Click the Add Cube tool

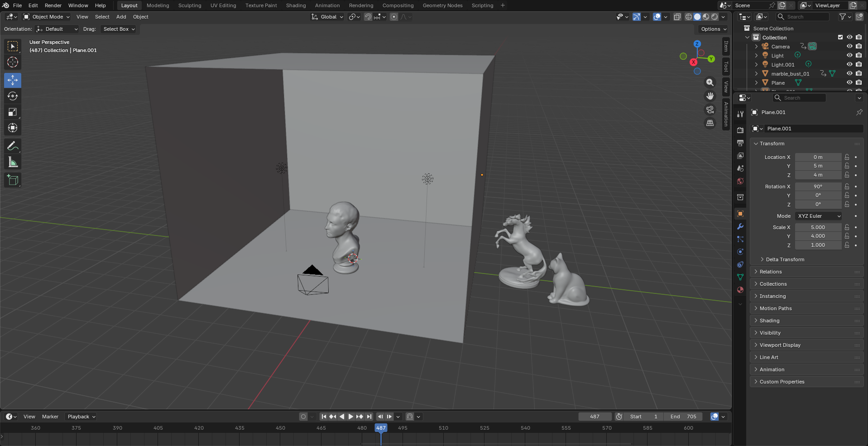pyautogui.click(x=13, y=180)
